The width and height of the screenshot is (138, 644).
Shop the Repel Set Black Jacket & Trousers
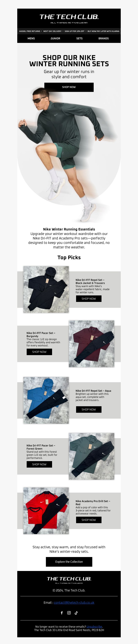(89, 298)
